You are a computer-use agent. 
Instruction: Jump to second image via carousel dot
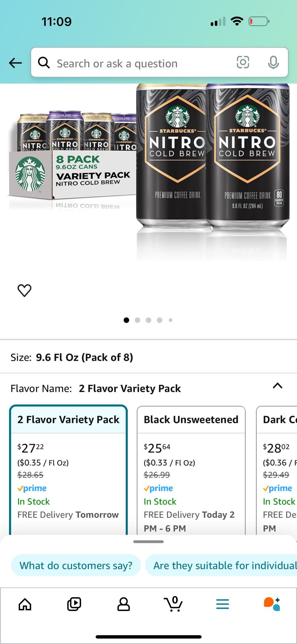point(137,320)
